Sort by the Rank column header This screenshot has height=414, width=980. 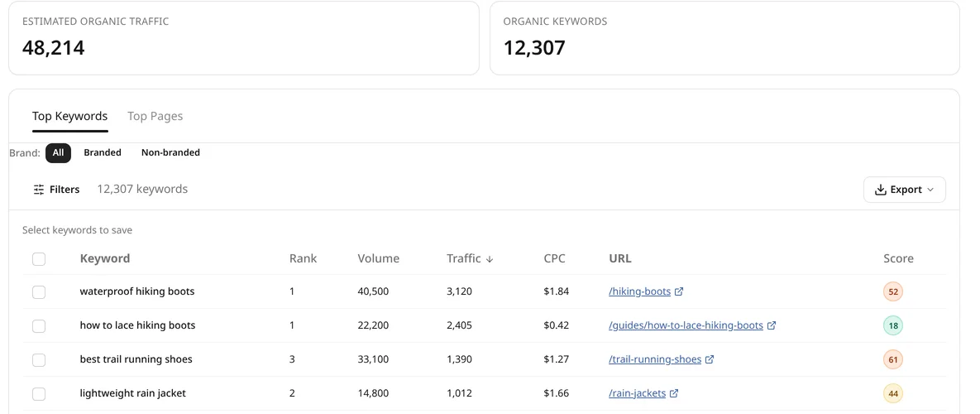pyautogui.click(x=304, y=259)
